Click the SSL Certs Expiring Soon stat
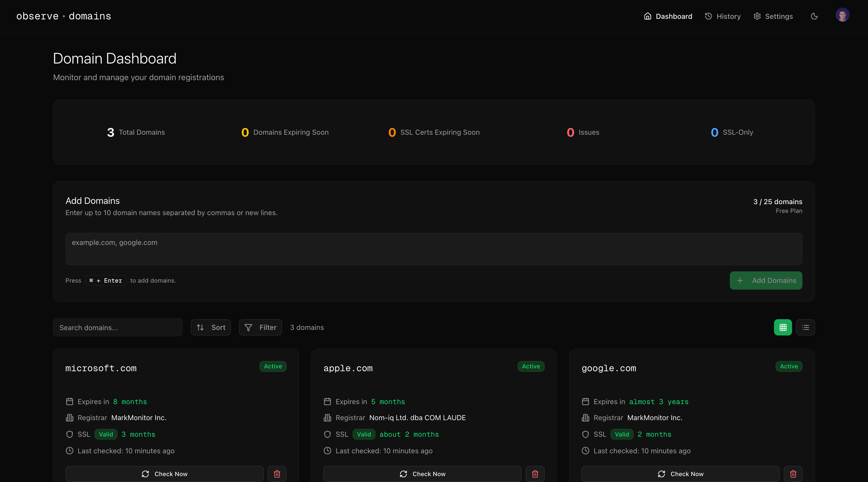The image size is (868, 482). (434, 132)
